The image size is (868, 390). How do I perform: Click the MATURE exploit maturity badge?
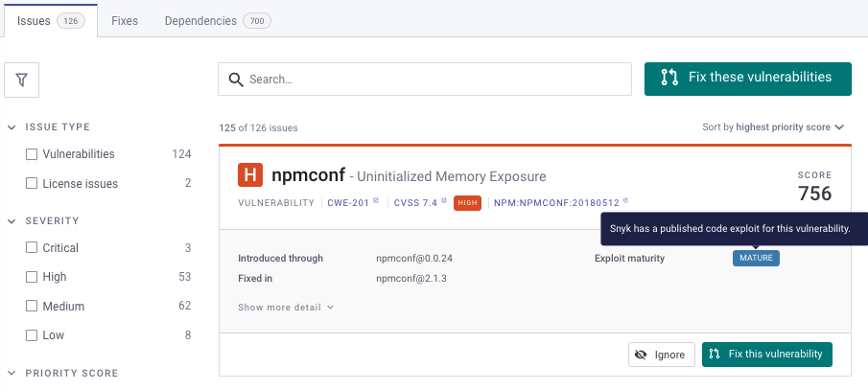tap(756, 259)
